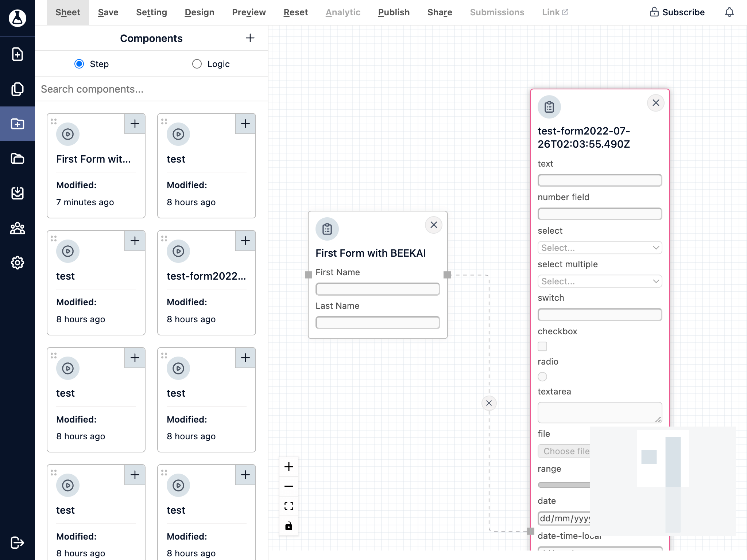Click 'First Form with BEEKAI' node title
This screenshot has height=560, width=747.
pos(371,253)
